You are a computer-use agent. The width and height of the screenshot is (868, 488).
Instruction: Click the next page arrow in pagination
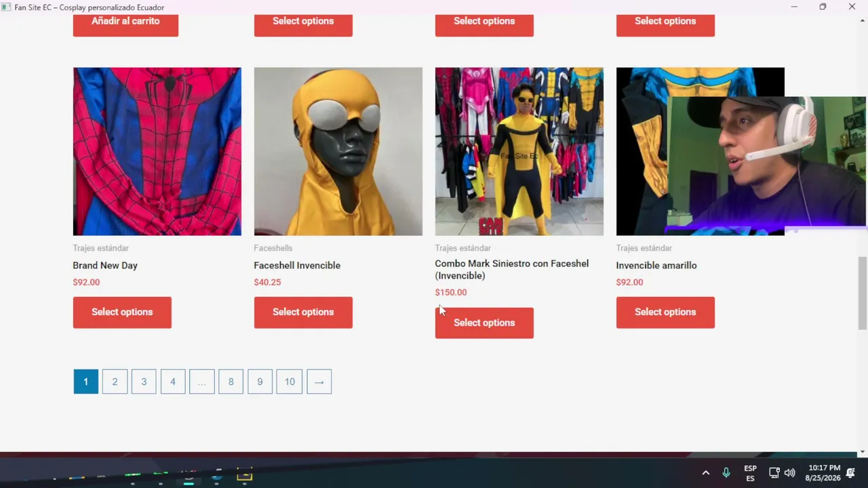[x=319, y=382]
